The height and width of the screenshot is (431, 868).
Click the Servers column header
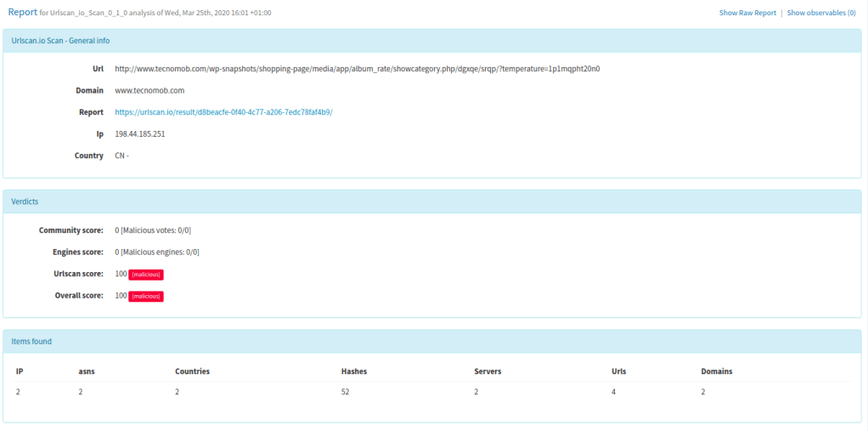[x=488, y=371]
